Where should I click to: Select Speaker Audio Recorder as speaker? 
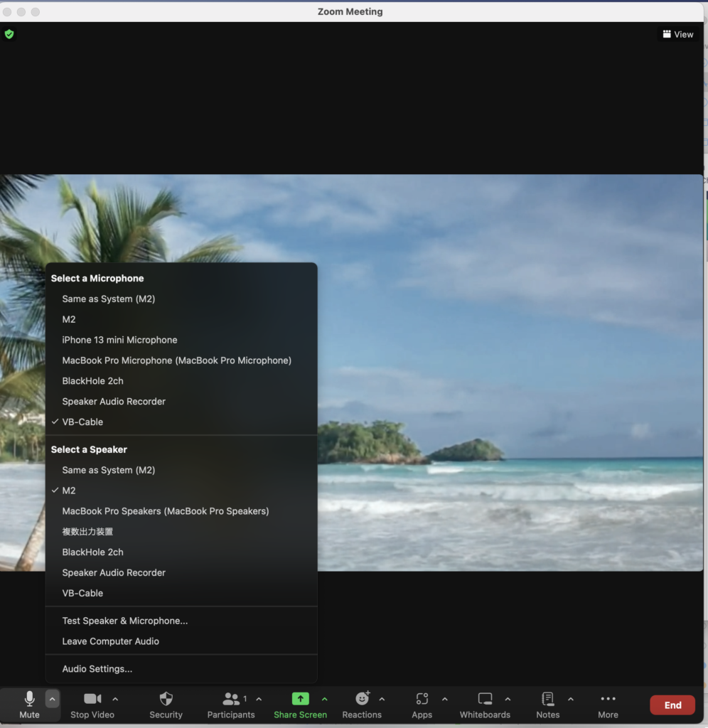coord(181,572)
